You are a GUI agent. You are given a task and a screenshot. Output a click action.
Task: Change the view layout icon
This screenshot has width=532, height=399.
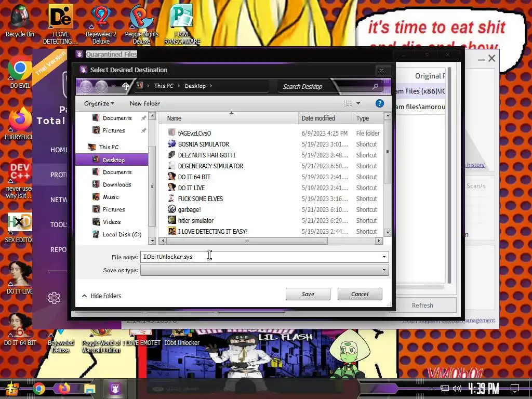348,103
